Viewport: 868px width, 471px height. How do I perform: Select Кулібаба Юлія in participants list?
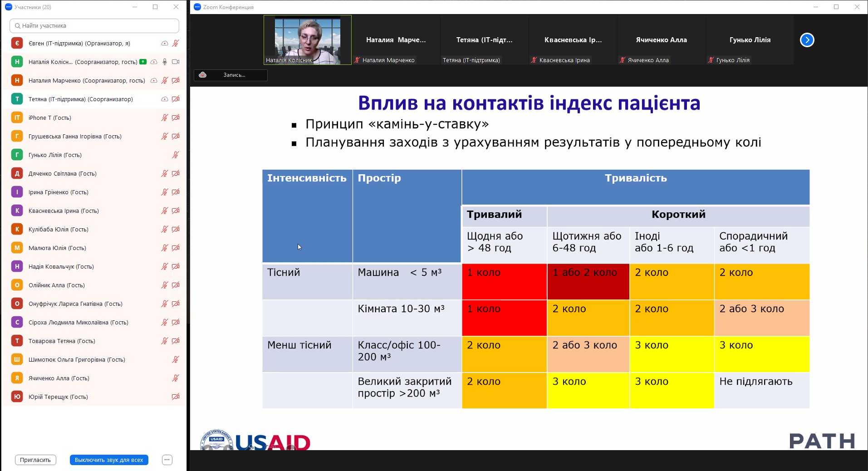[58, 230]
